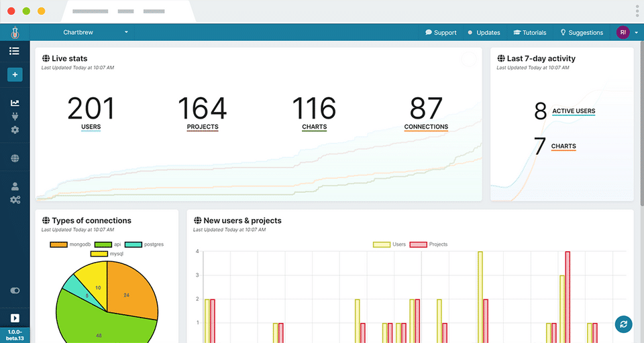644x343 pixels.
Task: Open the Tutorials menu item
Action: [530, 32]
